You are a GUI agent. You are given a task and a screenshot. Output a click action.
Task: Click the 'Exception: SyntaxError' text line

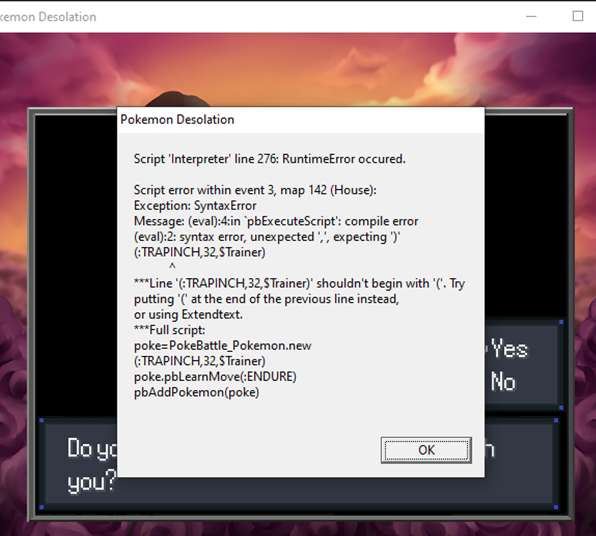click(195, 206)
